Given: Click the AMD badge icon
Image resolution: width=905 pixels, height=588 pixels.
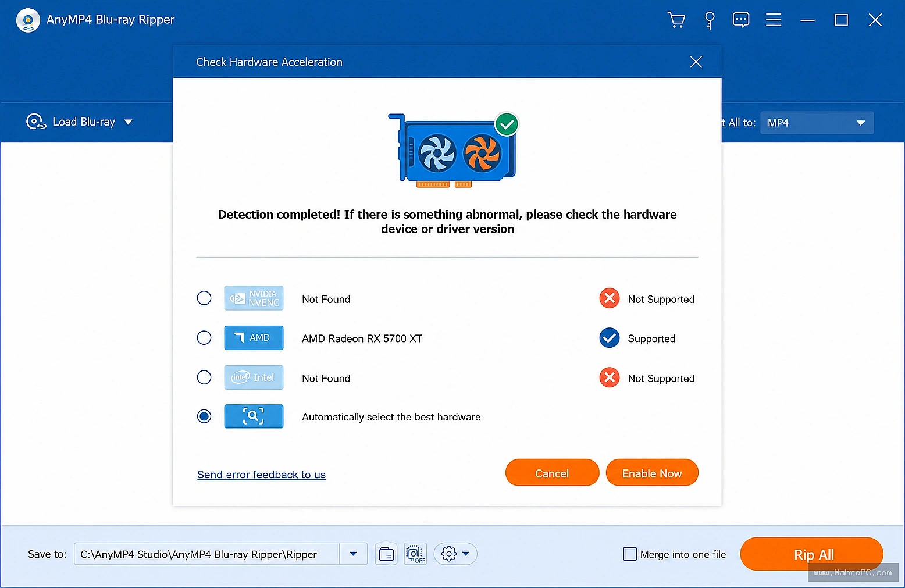Looking at the screenshot, I should 254,338.
